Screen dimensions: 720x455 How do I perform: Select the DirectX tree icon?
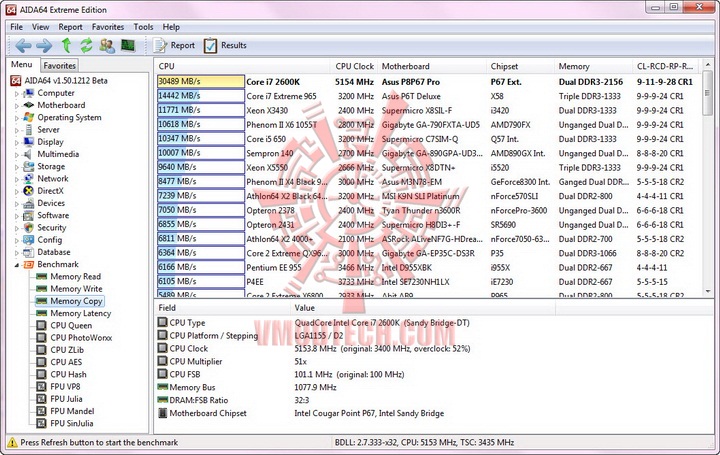tap(29, 191)
